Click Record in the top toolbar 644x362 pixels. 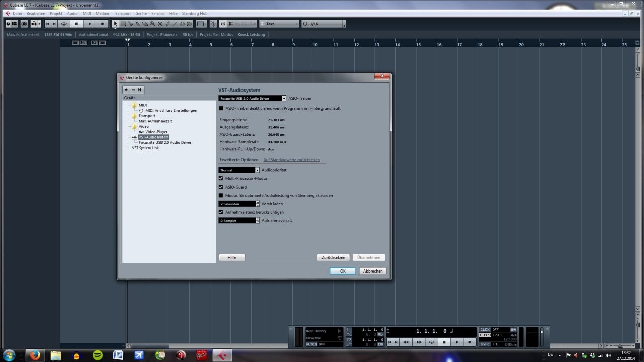point(102,24)
